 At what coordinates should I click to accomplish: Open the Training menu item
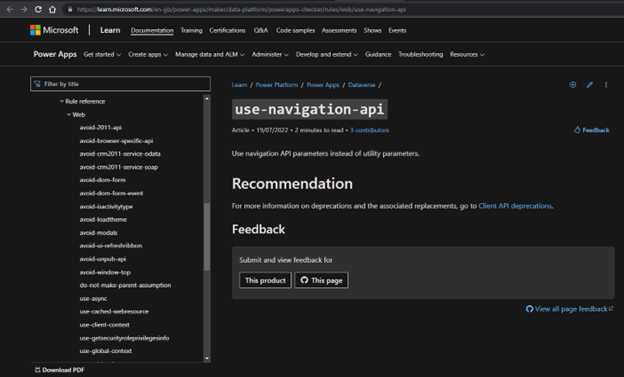tap(191, 30)
